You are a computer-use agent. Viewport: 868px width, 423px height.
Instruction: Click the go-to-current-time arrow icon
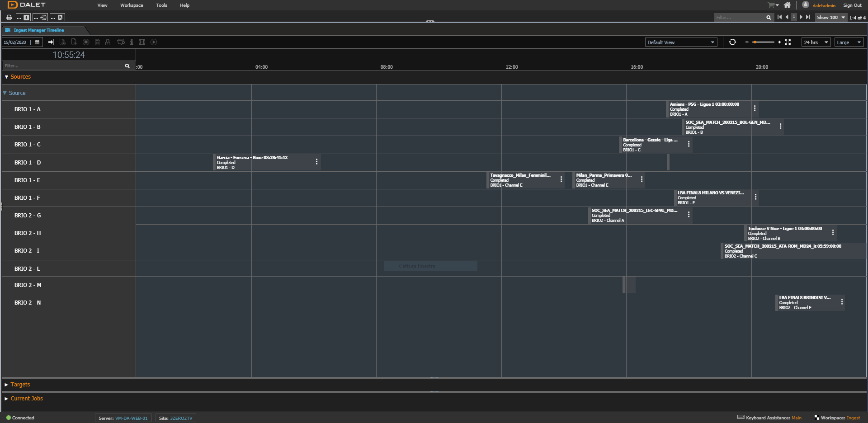pos(51,42)
